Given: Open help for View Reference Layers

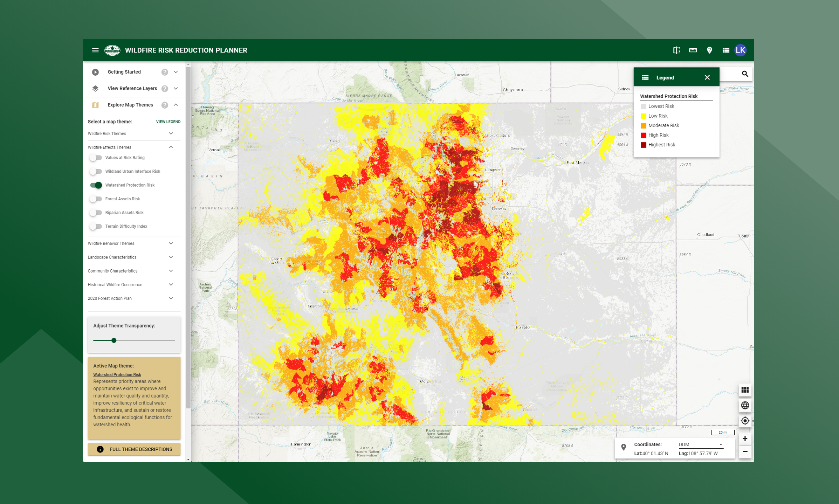Looking at the screenshot, I should tap(165, 89).
